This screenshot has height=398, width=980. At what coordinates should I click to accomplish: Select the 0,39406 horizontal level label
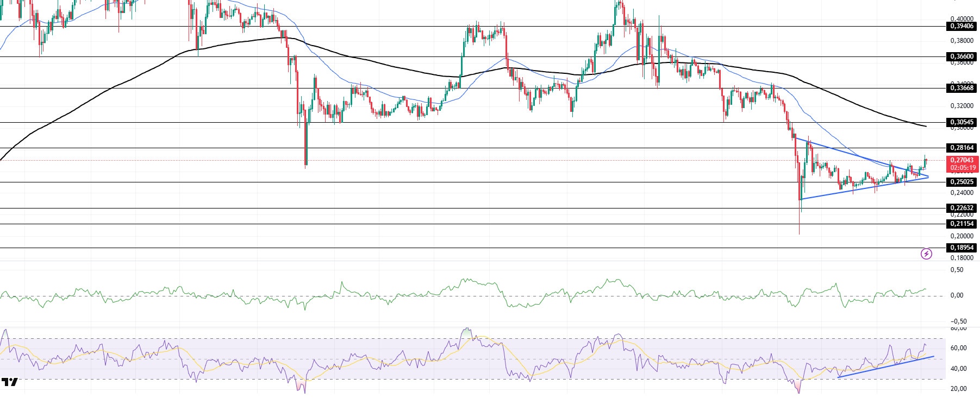[962, 26]
